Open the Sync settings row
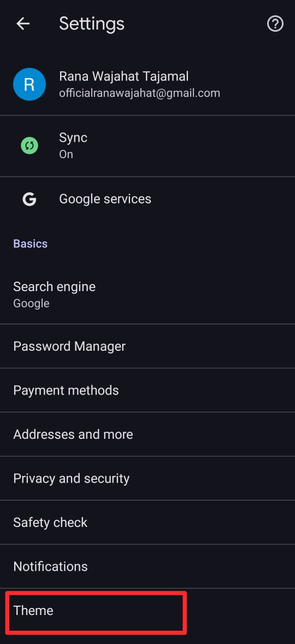Screen dimensions: 295x644 147,146
